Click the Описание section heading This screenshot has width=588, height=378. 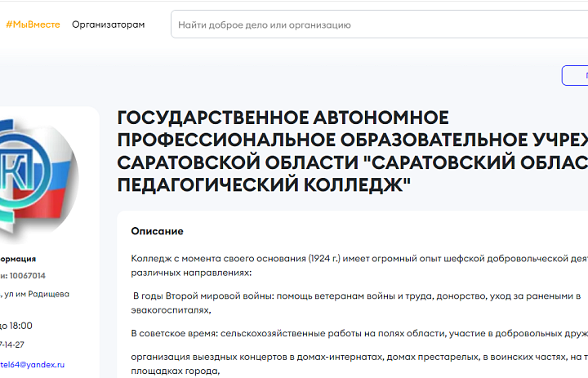tap(157, 231)
